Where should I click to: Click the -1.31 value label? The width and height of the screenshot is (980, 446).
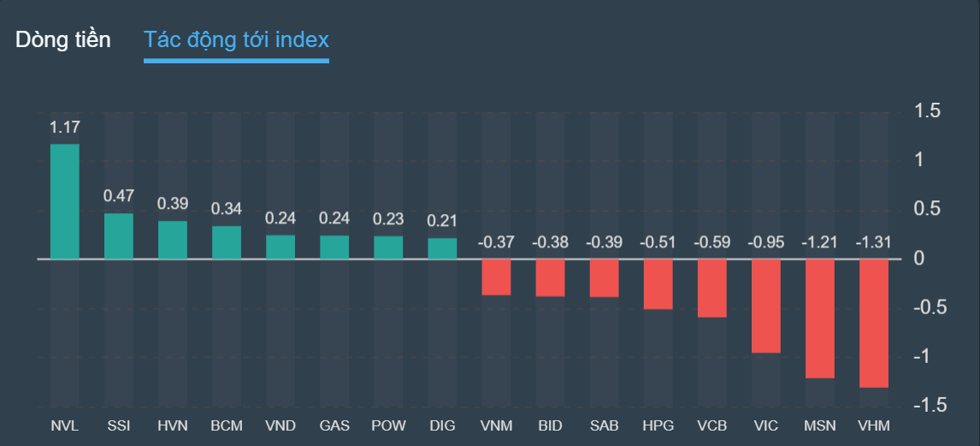click(x=874, y=242)
